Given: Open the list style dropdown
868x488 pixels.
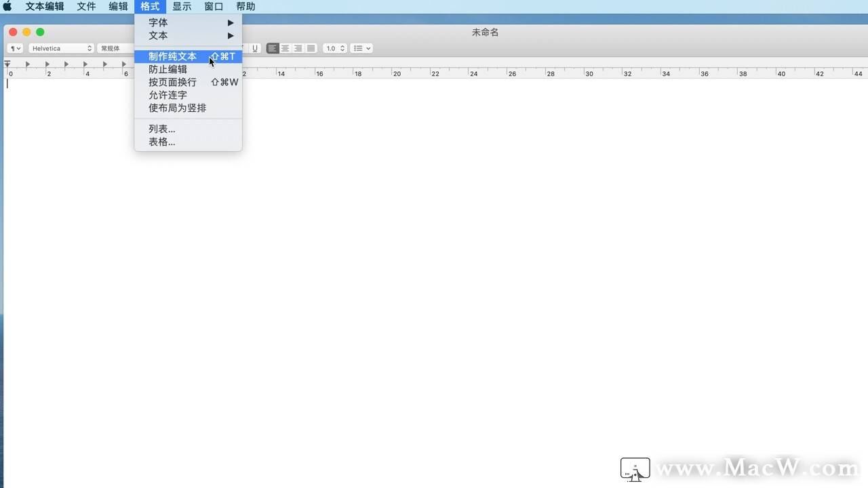Looking at the screenshot, I should [x=361, y=48].
